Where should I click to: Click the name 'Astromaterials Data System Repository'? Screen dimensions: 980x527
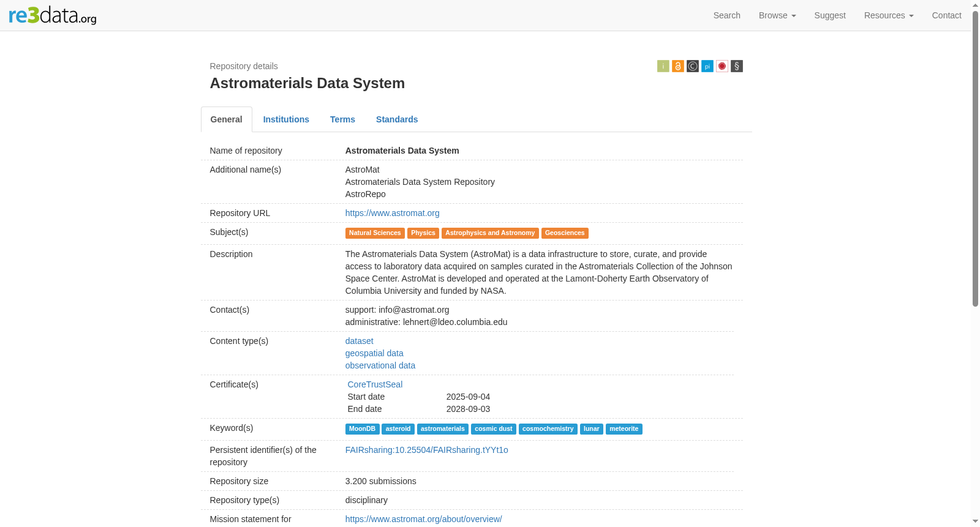coord(420,182)
